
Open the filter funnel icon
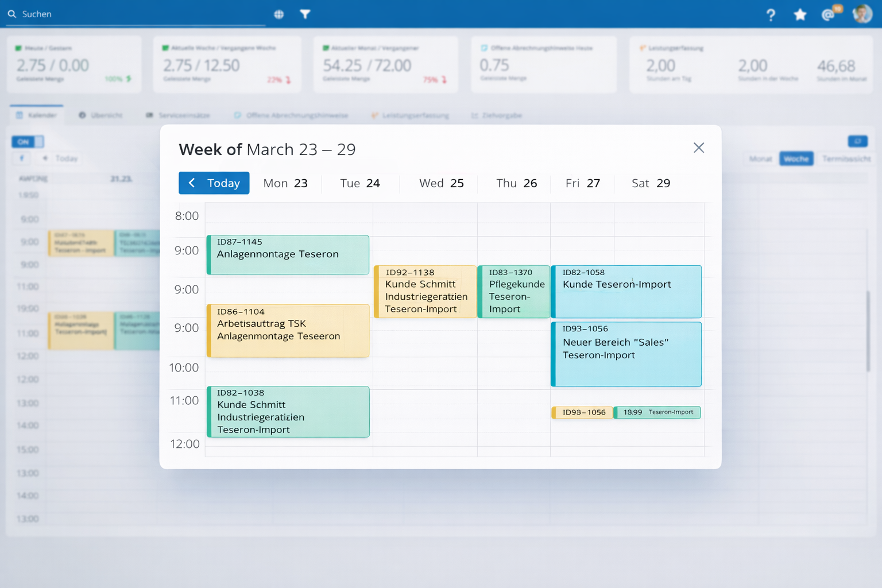click(x=305, y=14)
